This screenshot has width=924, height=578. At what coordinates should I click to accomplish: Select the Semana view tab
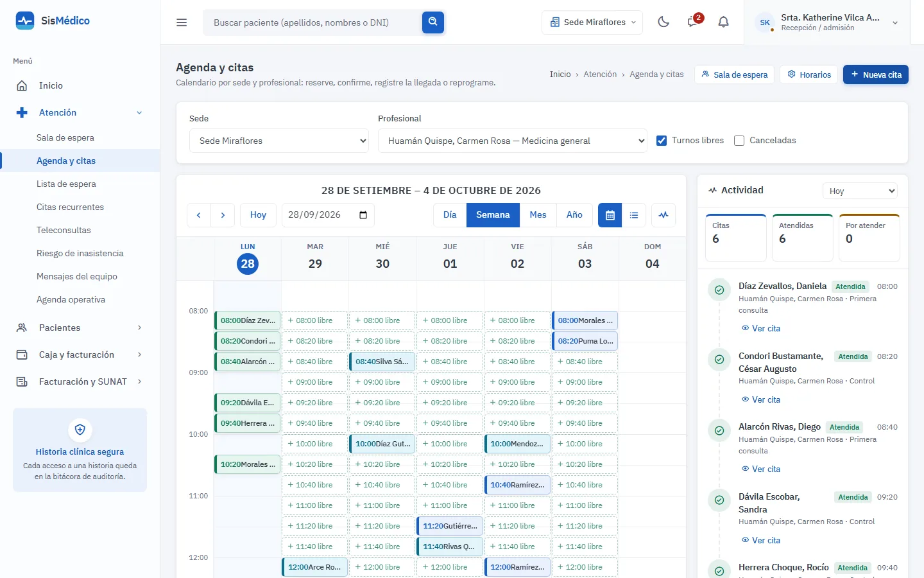point(493,215)
